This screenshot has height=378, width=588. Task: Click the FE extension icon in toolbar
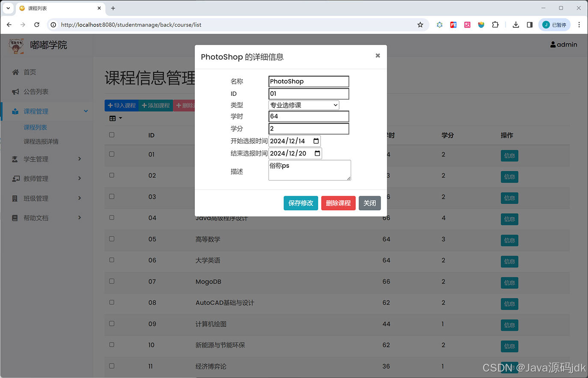pyautogui.click(x=454, y=25)
